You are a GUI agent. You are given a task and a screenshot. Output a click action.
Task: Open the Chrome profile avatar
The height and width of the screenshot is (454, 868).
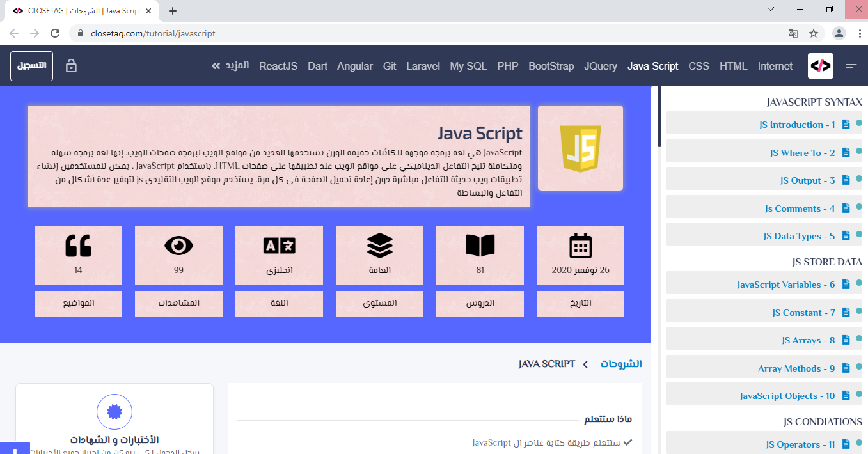(x=839, y=33)
